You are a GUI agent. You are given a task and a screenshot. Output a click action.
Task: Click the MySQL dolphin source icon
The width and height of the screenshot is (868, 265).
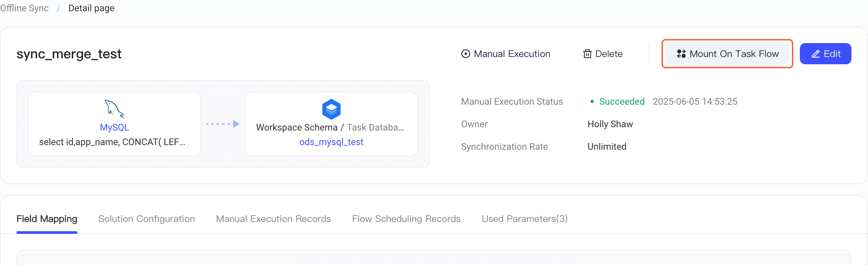click(x=114, y=109)
